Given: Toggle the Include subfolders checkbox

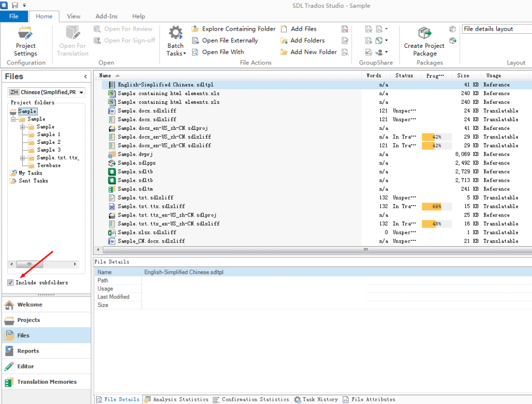Looking at the screenshot, I should tap(11, 282).
